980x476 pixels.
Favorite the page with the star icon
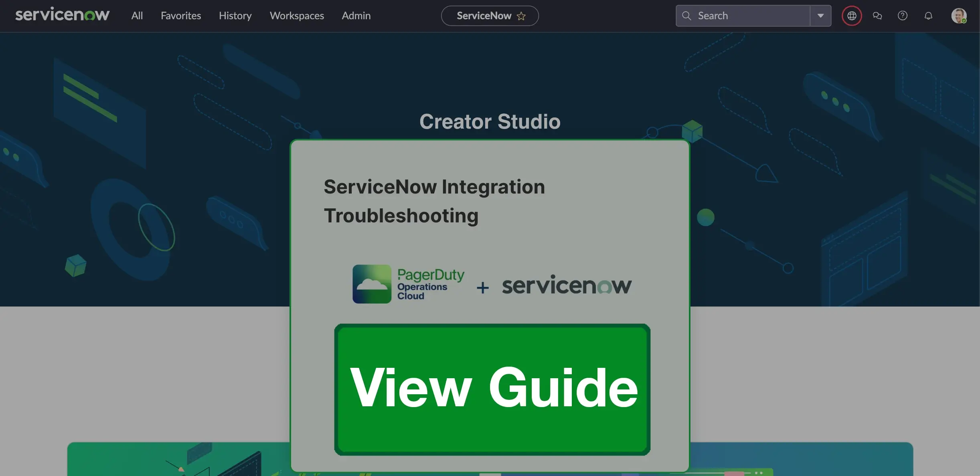tap(521, 16)
